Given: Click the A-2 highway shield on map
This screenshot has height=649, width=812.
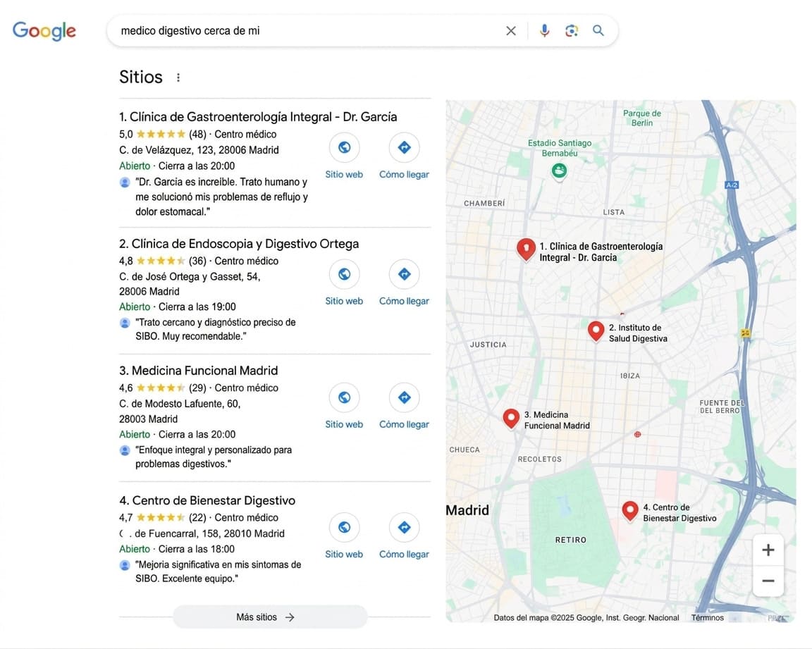Looking at the screenshot, I should coord(731,185).
